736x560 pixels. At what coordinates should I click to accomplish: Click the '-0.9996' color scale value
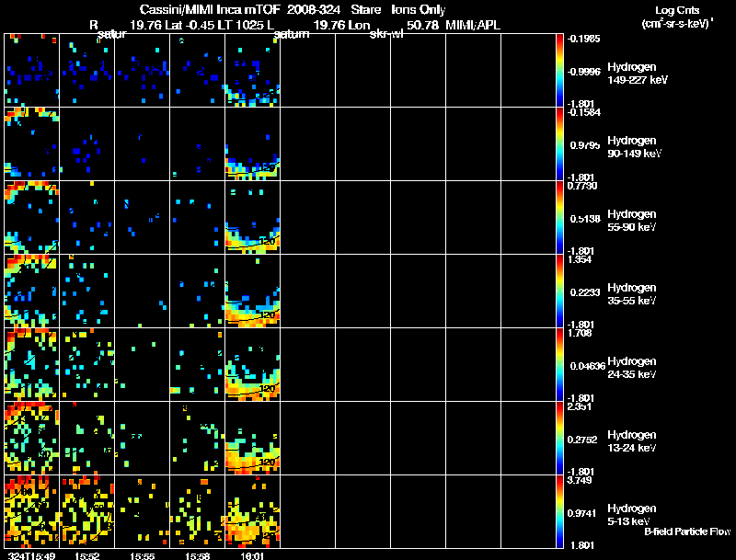pyautogui.click(x=583, y=72)
